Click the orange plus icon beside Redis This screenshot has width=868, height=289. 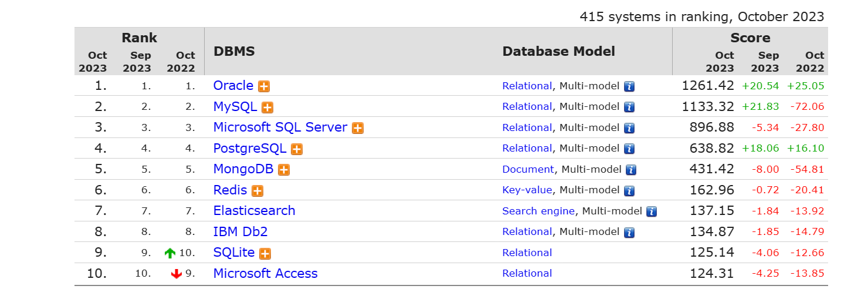coord(257,191)
